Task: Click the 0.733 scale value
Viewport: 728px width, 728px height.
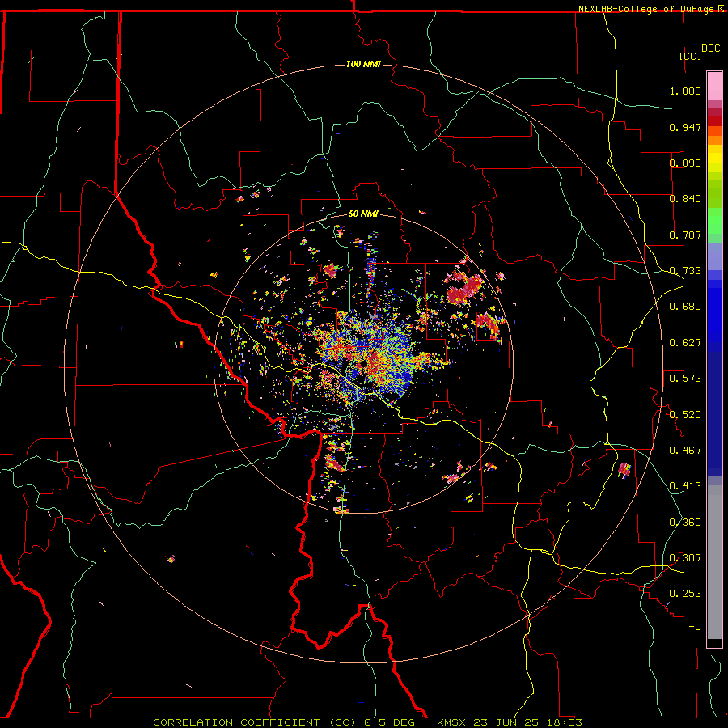Action: click(x=685, y=271)
